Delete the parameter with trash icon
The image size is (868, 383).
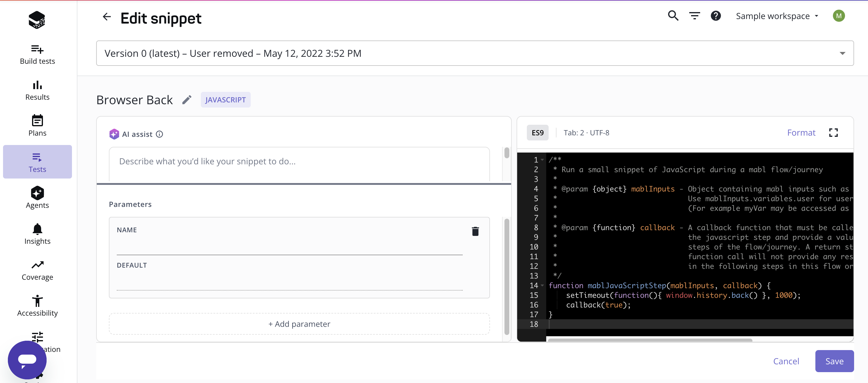[475, 231]
